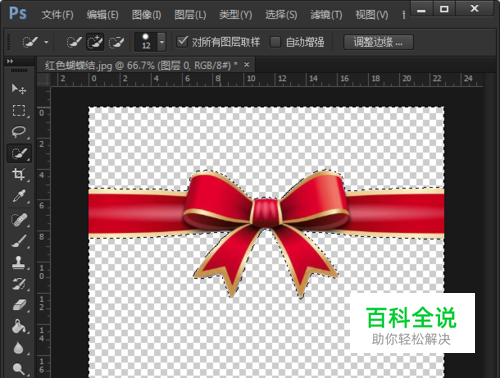The height and width of the screenshot is (378, 500).
Task: Select the Eraser tool
Action: [x=19, y=305]
